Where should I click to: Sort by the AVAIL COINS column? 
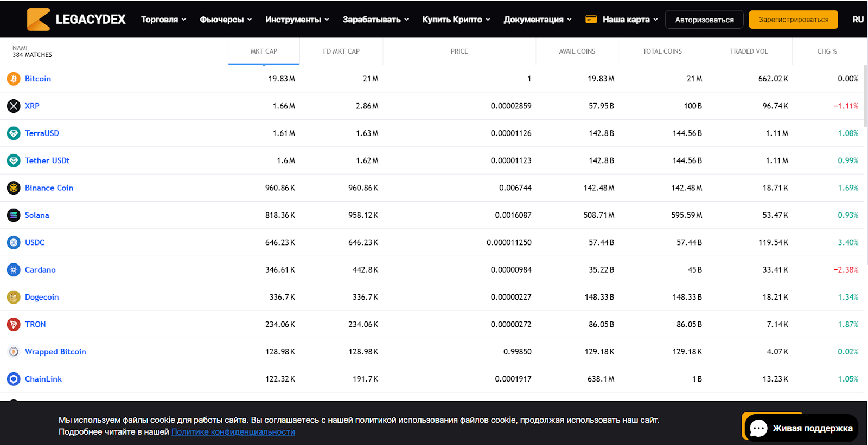tap(577, 51)
